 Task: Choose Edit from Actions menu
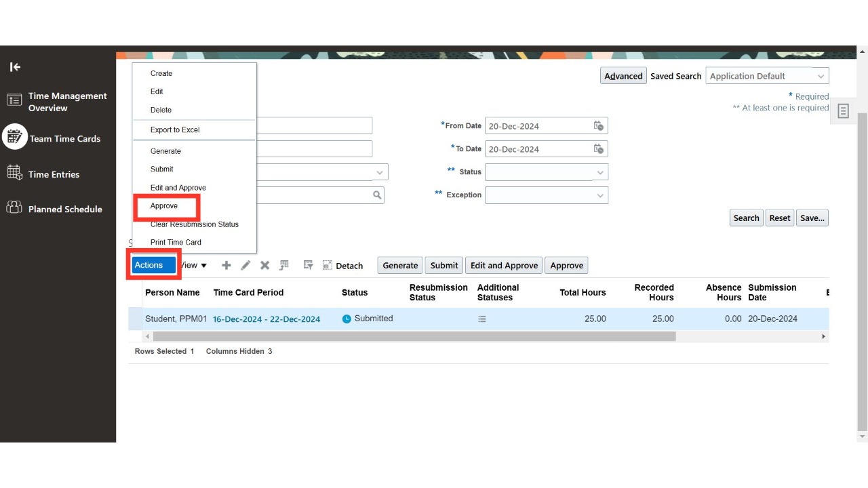(157, 91)
